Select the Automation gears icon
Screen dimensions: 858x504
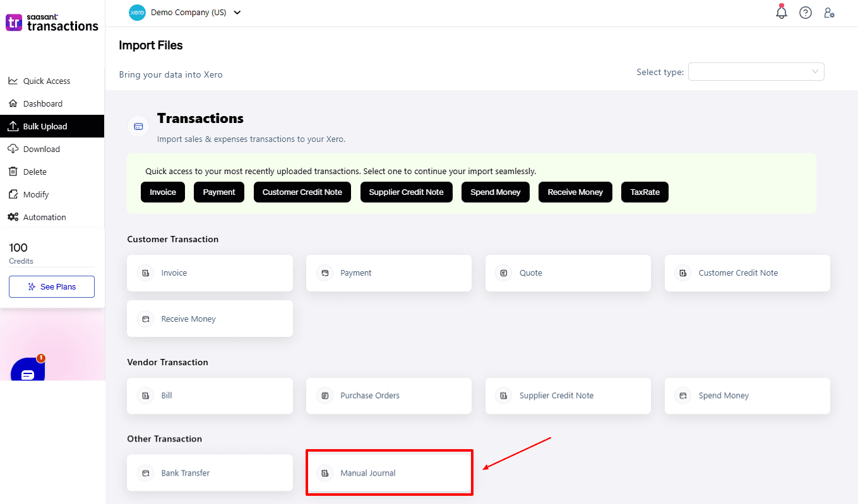[x=13, y=216]
